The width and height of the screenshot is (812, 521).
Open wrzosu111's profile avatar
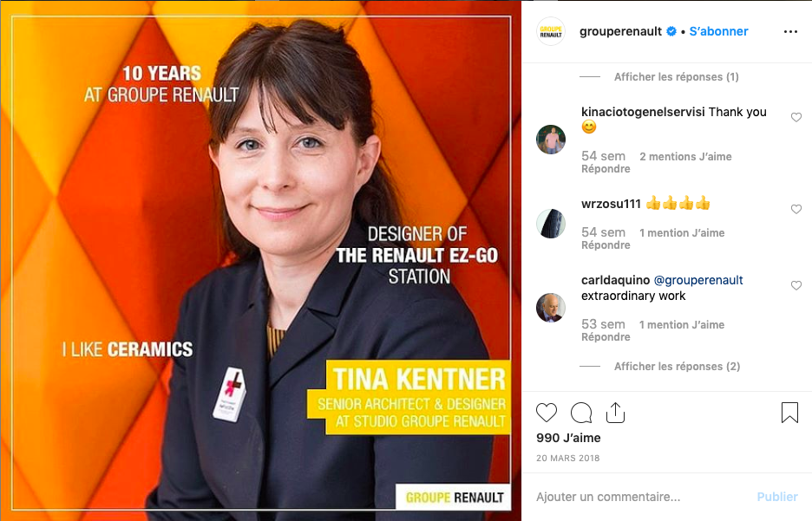(x=551, y=224)
